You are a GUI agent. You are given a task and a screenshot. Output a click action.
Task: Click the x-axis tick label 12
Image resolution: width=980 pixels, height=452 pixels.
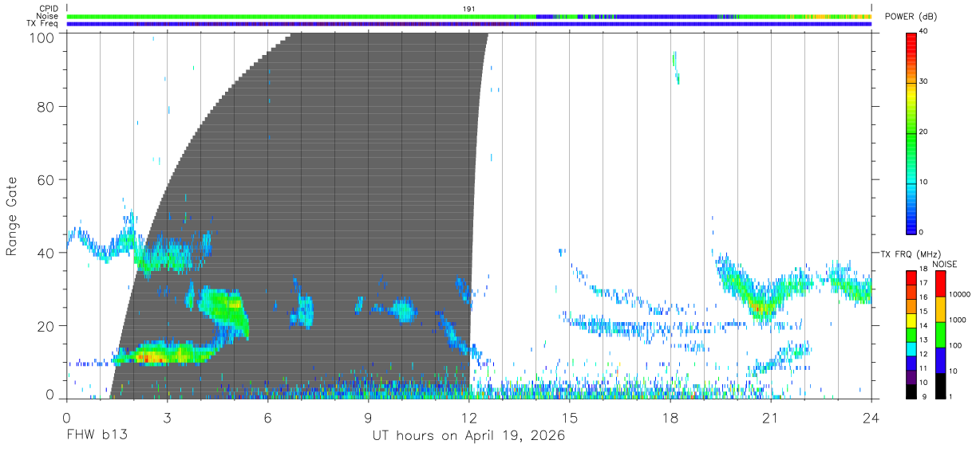click(469, 417)
